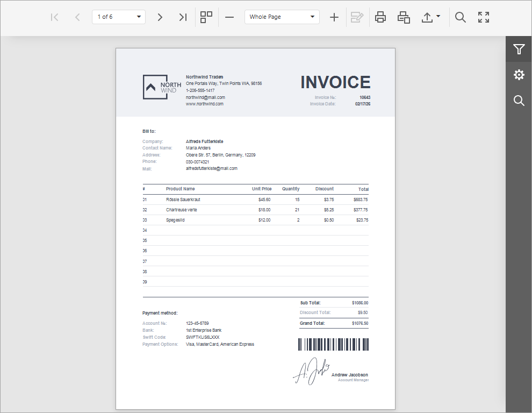
Task: Click www.northwind.com website text
Action: pos(205,104)
